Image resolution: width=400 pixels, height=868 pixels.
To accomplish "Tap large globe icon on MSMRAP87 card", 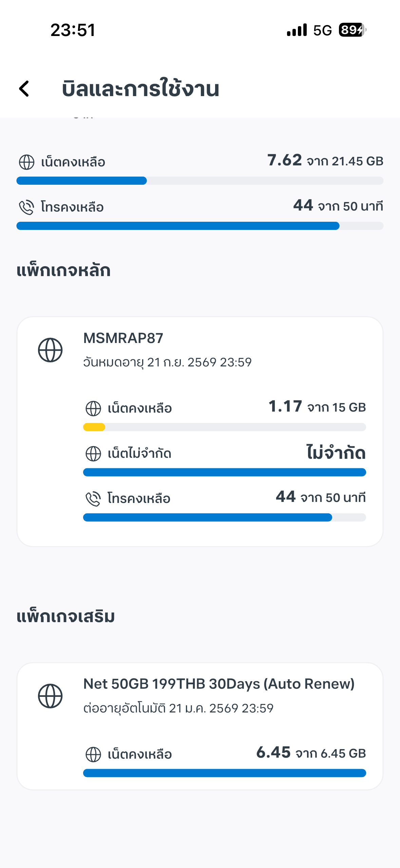I will [50, 350].
